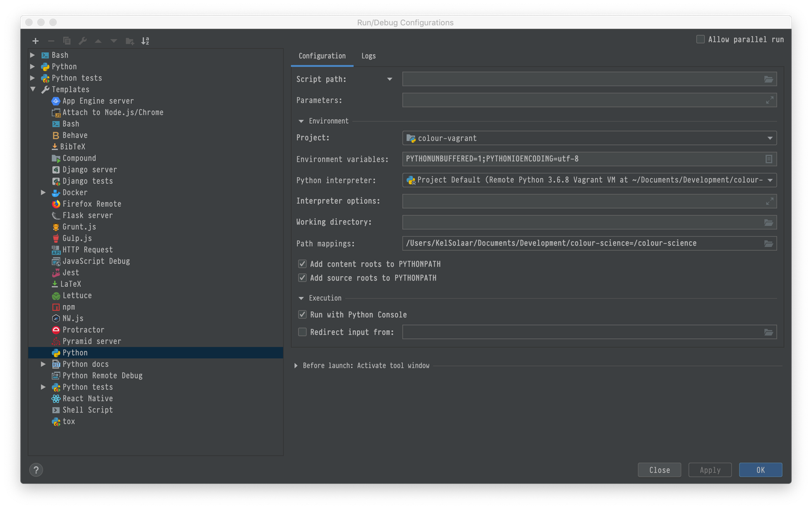Expand top-level Python tests node
Viewport: 812px width, 509px height.
pos(33,78)
